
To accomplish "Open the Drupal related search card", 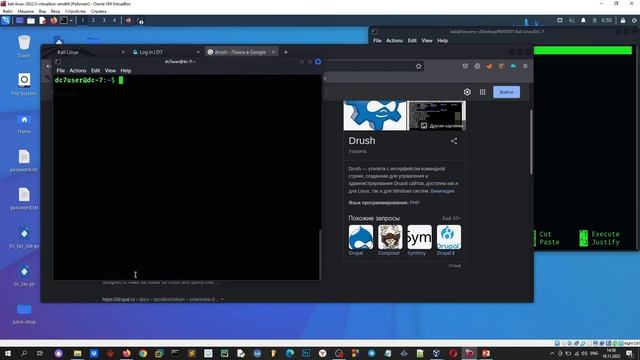I will pos(361,240).
